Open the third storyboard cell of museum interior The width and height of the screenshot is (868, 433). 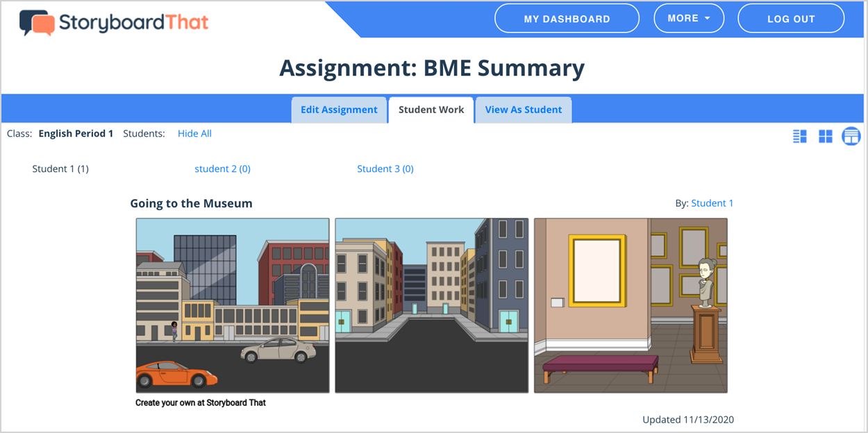631,305
